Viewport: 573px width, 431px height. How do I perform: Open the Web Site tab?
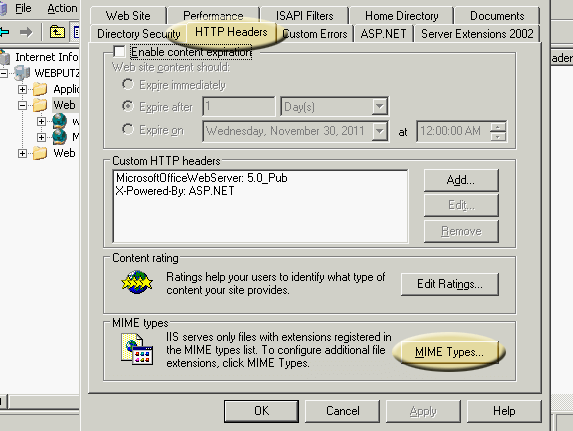pyautogui.click(x=128, y=16)
